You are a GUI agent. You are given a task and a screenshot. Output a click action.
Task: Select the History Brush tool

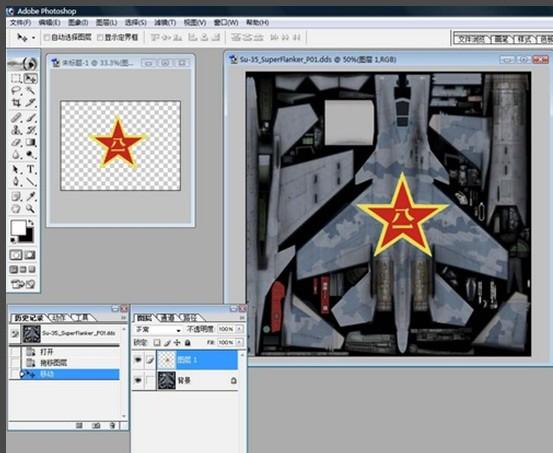coord(31,130)
